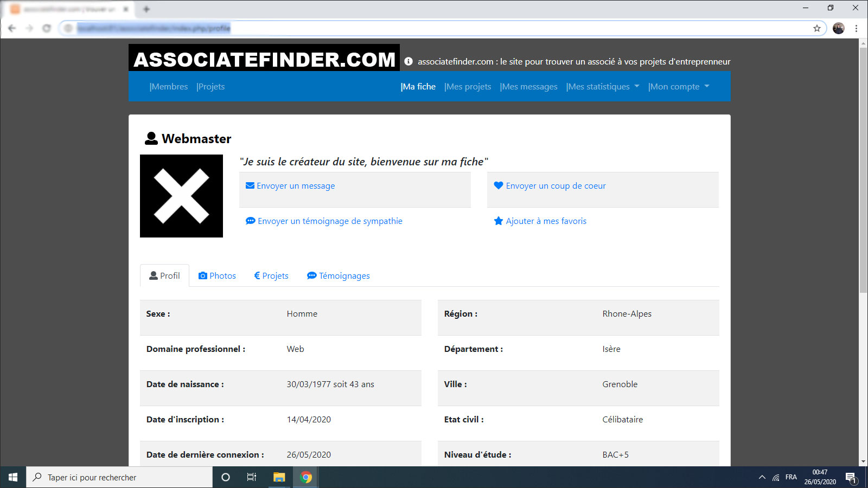Open the Windows Task View button

[x=252, y=477]
